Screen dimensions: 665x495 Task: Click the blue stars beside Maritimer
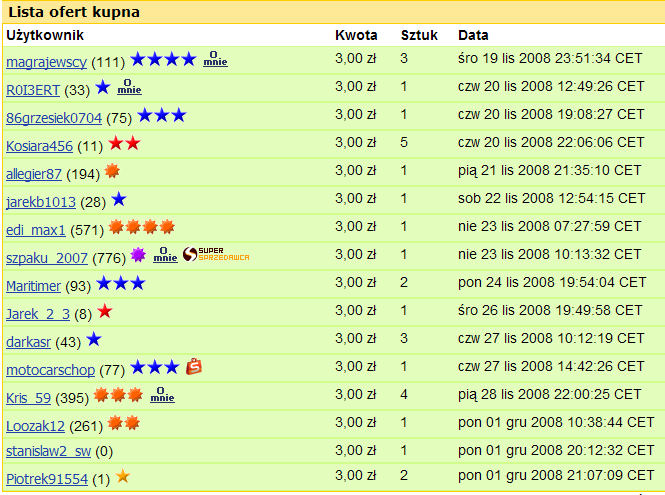point(121,283)
